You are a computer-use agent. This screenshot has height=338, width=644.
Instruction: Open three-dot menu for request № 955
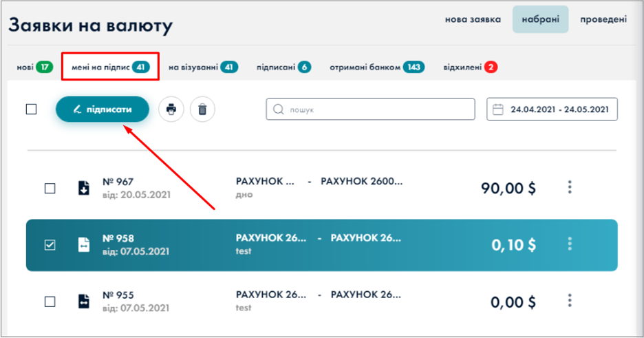click(x=570, y=301)
